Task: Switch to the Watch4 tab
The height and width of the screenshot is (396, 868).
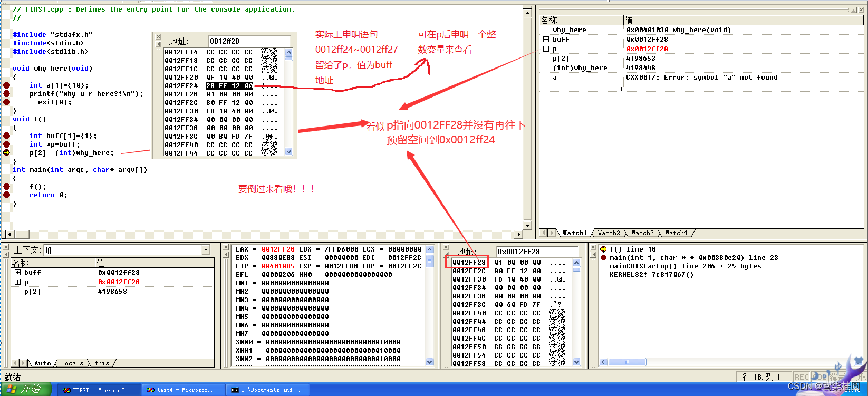Action: 676,233
